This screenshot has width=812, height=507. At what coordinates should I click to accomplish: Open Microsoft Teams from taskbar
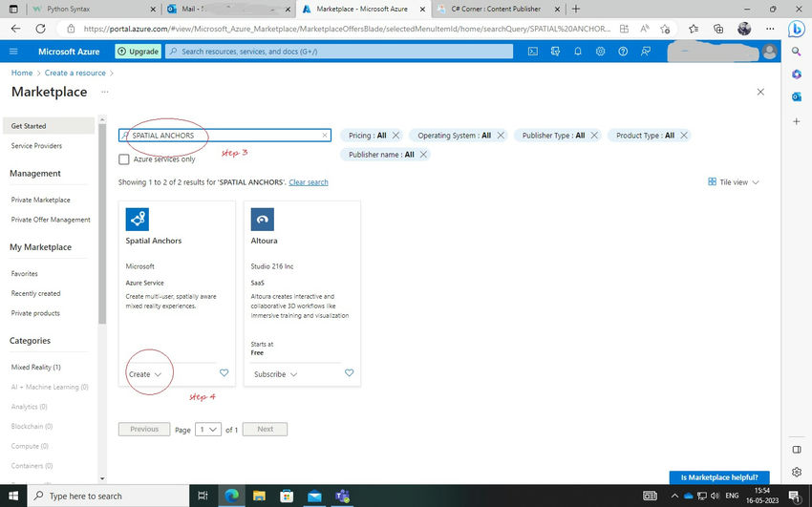click(342, 496)
